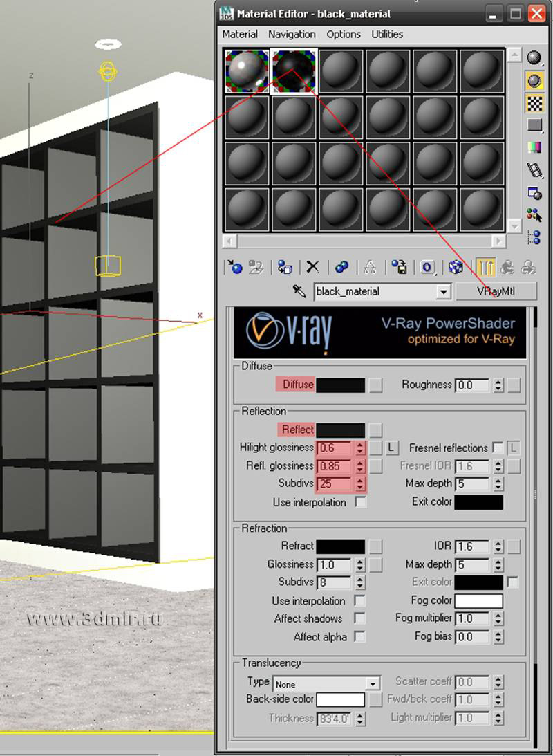Click the Make Material Copy icon
The height and width of the screenshot is (756, 553).
click(341, 266)
